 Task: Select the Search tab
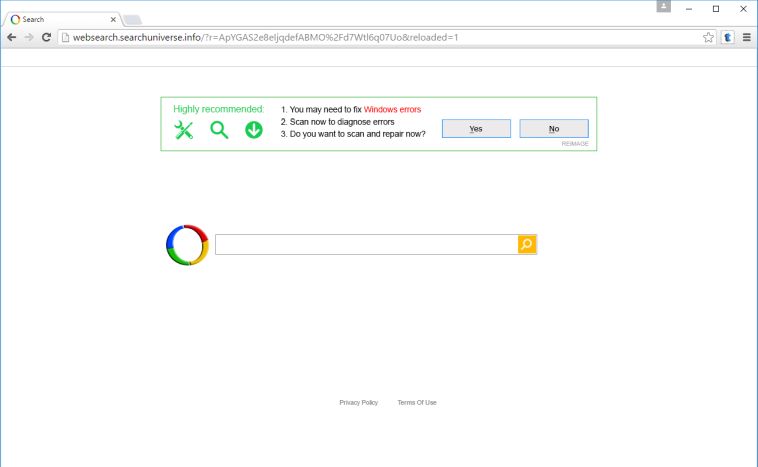pyautogui.click(x=62, y=19)
